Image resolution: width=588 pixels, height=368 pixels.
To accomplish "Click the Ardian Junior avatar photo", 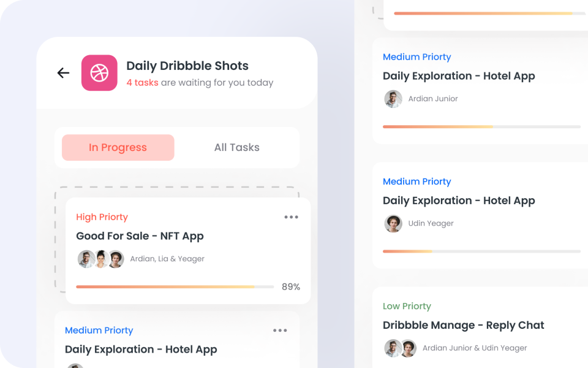I will [x=393, y=99].
